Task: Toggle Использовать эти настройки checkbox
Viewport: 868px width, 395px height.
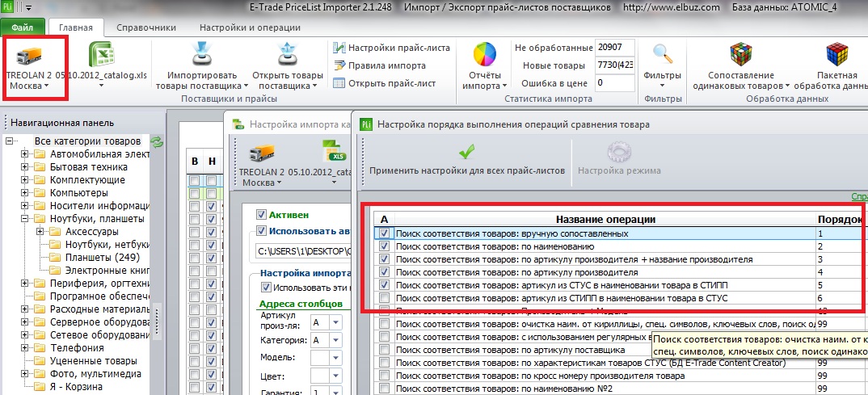Action: [266, 287]
